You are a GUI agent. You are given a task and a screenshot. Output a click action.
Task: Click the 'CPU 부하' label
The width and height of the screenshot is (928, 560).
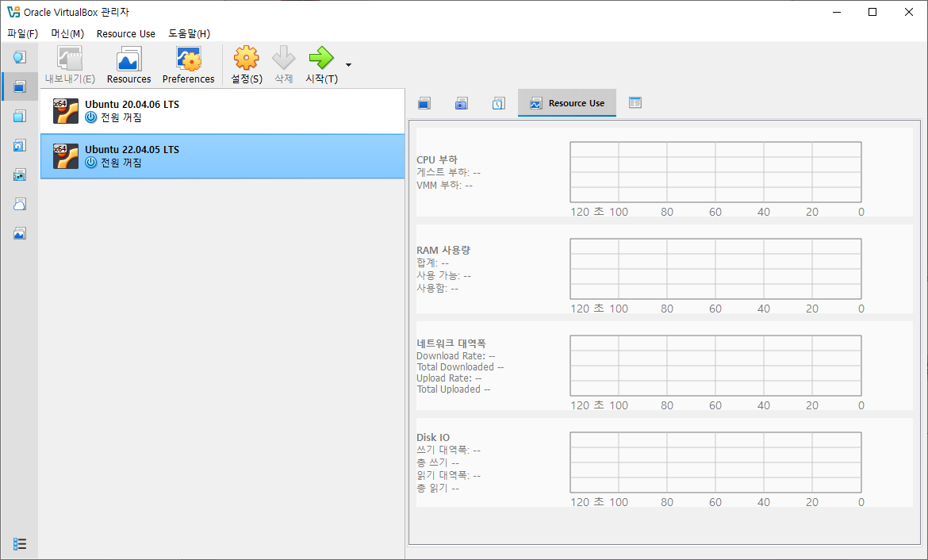tap(437, 160)
